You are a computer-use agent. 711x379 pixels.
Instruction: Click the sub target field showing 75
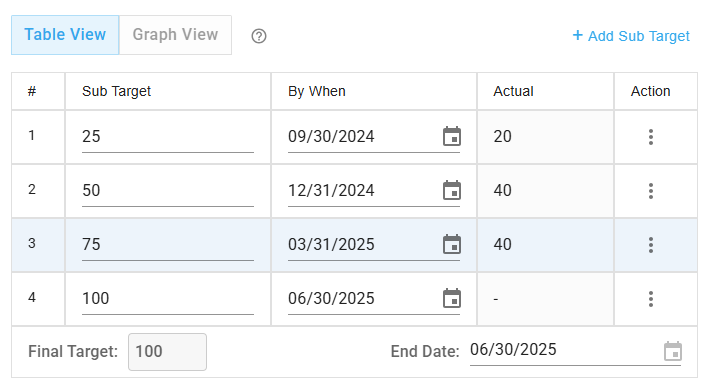[168, 244]
